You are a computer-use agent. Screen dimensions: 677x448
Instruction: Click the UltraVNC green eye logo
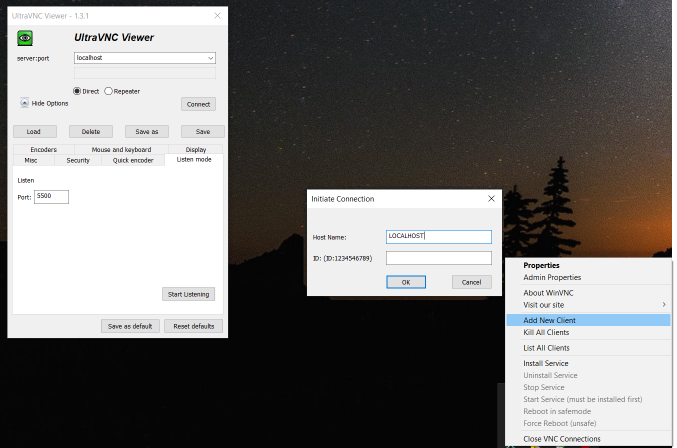(x=26, y=38)
